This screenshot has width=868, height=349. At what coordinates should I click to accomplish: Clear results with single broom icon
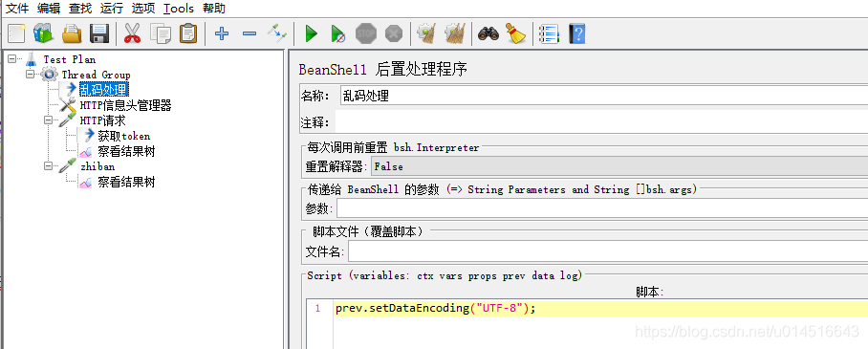click(426, 33)
